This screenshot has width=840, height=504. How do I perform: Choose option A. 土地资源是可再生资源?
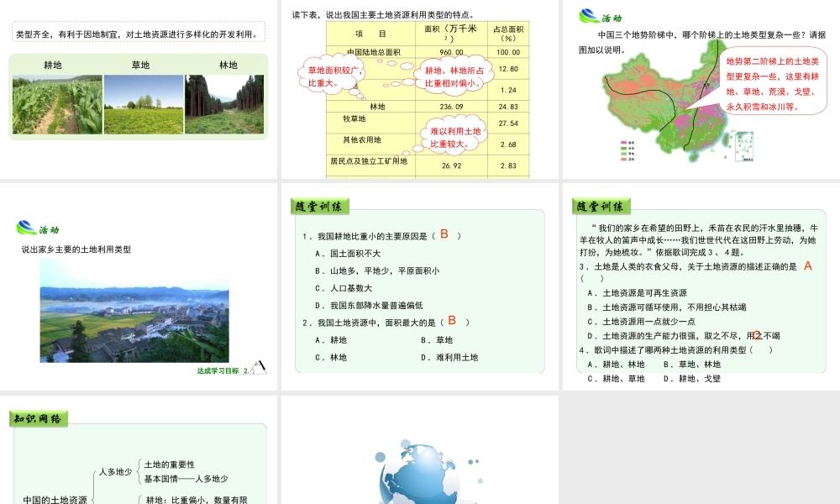coord(637,292)
